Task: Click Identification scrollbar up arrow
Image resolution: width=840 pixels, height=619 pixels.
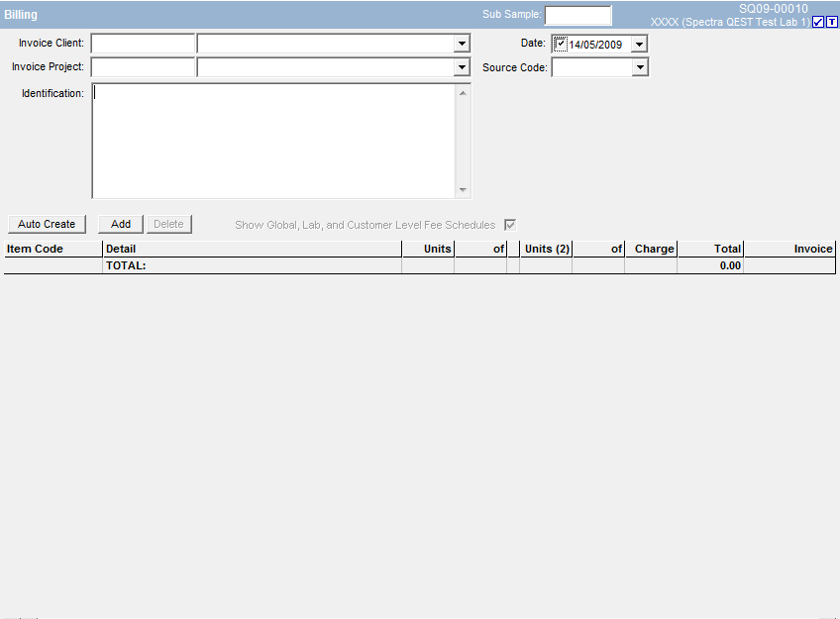Action: pyautogui.click(x=463, y=93)
